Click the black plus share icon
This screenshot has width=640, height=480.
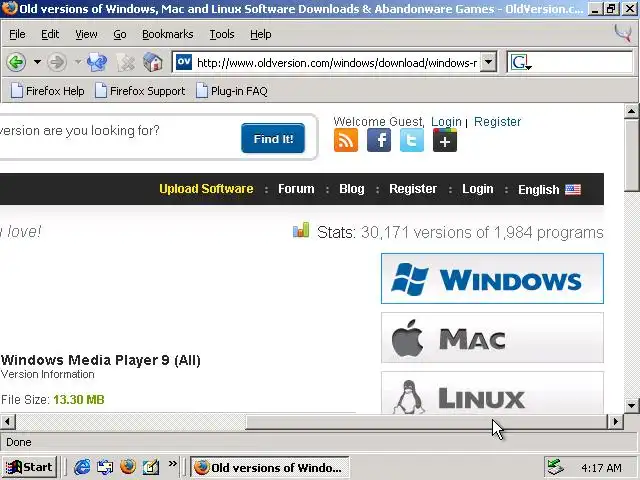(x=445, y=140)
